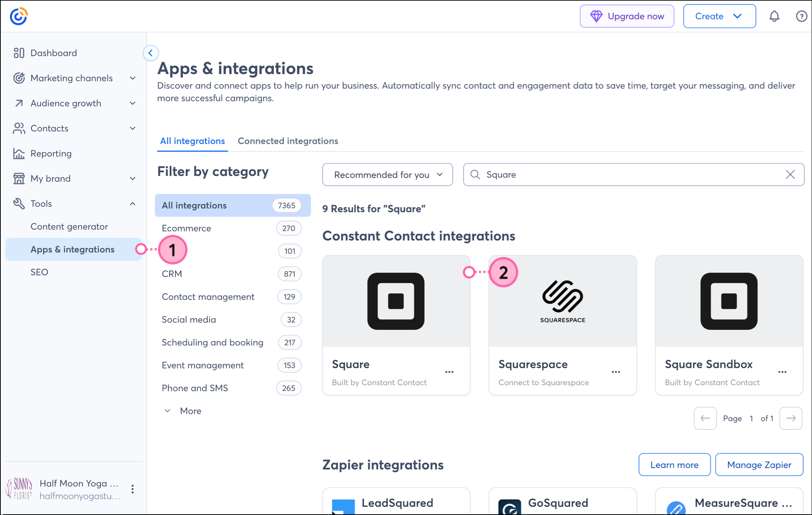This screenshot has width=812, height=515.
Task: Open the Square Sandbox card thumbnail
Action: pyautogui.click(x=729, y=301)
